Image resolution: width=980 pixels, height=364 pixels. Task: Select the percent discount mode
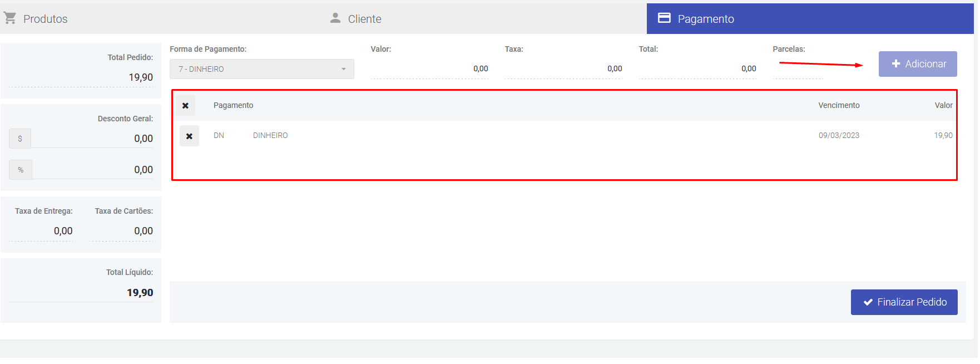[21, 170]
